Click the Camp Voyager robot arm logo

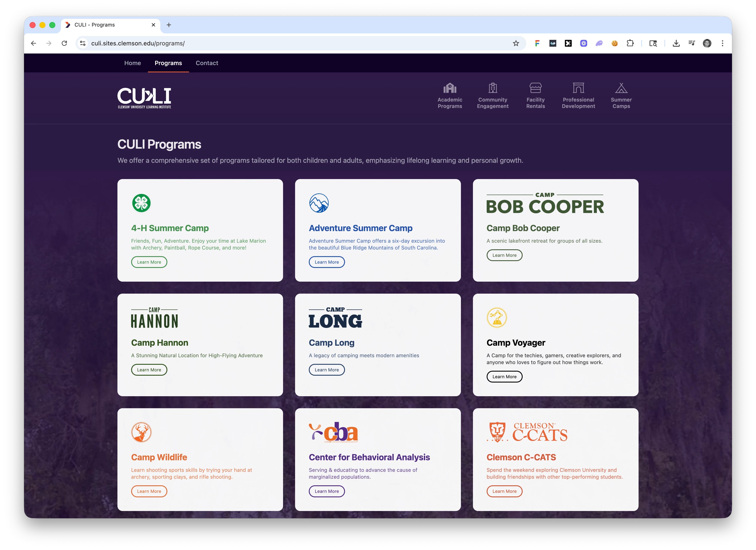497,317
